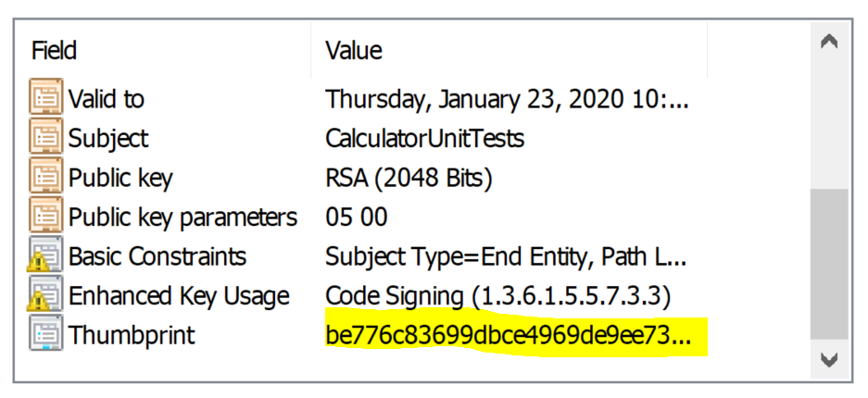Click the Enhanced Key Usage warning icon
This screenshot has height=398, width=868.
pyautogui.click(x=45, y=296)
